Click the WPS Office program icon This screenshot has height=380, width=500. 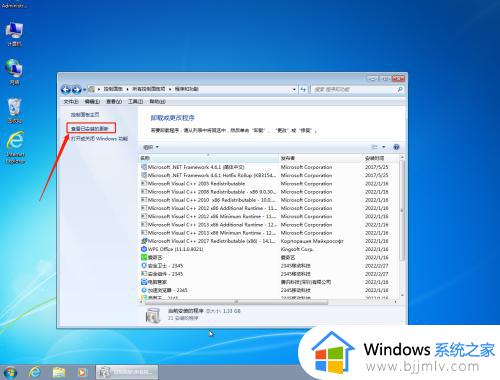point(144,249)
